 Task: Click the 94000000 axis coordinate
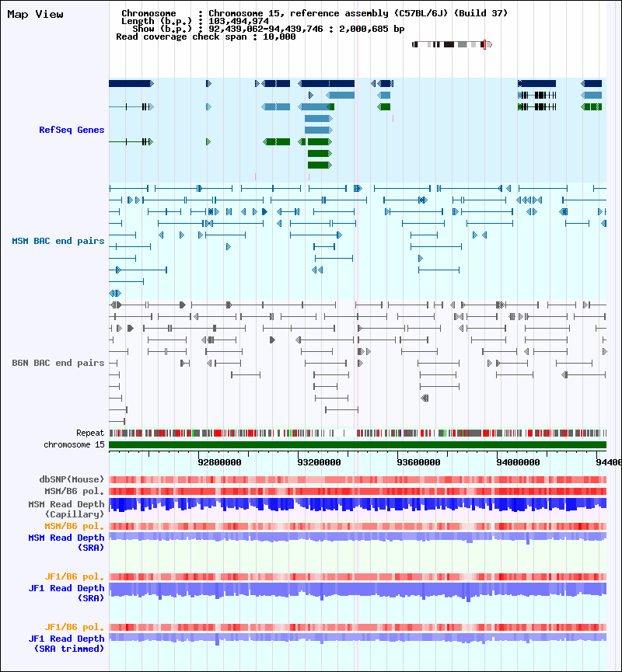click(x=518, y=462)
